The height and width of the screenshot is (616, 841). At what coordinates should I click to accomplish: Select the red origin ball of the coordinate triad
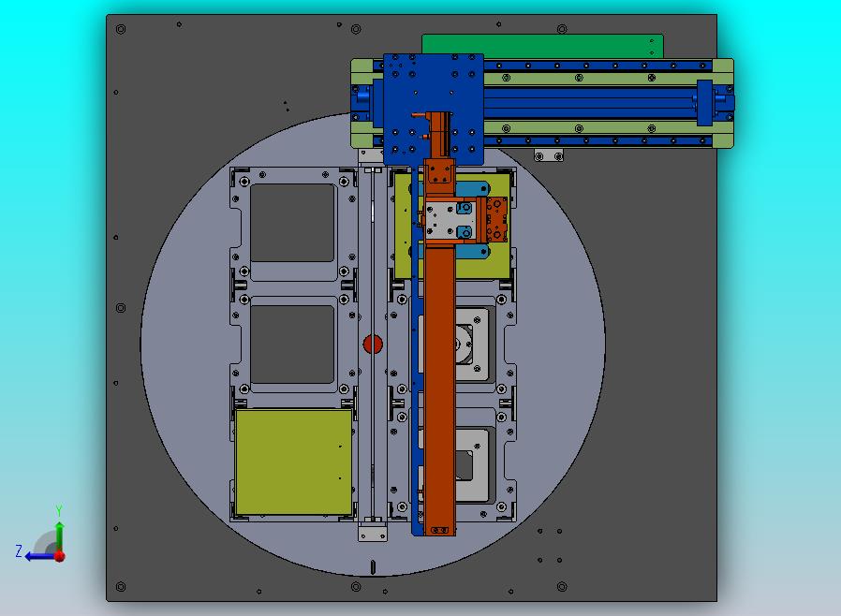pyautogui.click(x=60, y=556)
